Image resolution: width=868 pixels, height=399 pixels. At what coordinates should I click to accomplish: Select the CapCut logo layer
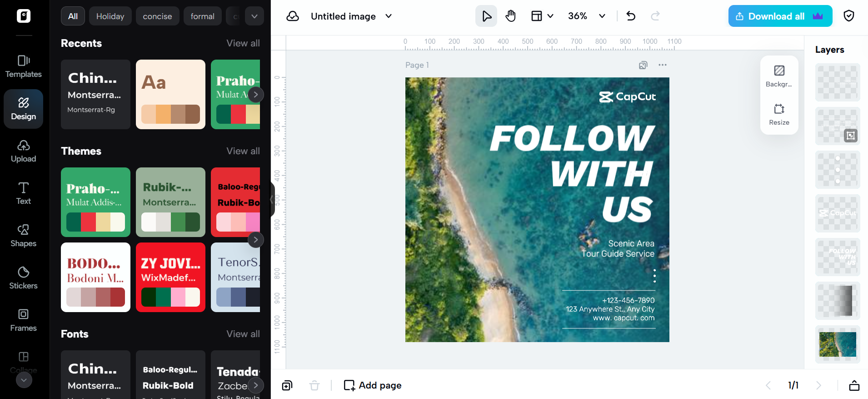[x=838, y=213]
